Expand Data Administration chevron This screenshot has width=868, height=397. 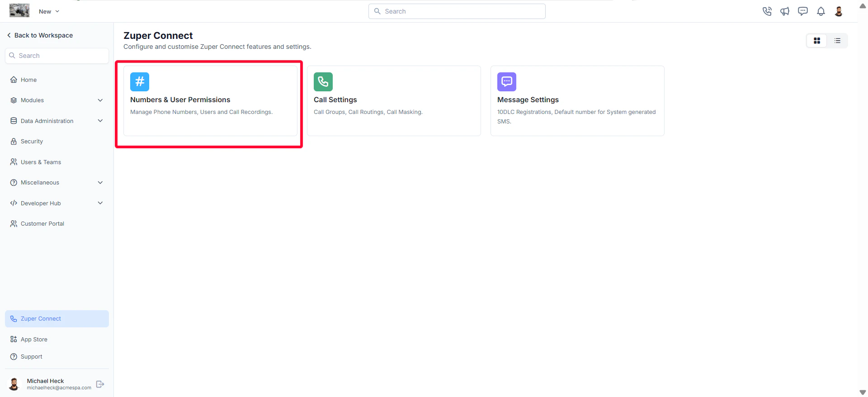click(100, 121)
